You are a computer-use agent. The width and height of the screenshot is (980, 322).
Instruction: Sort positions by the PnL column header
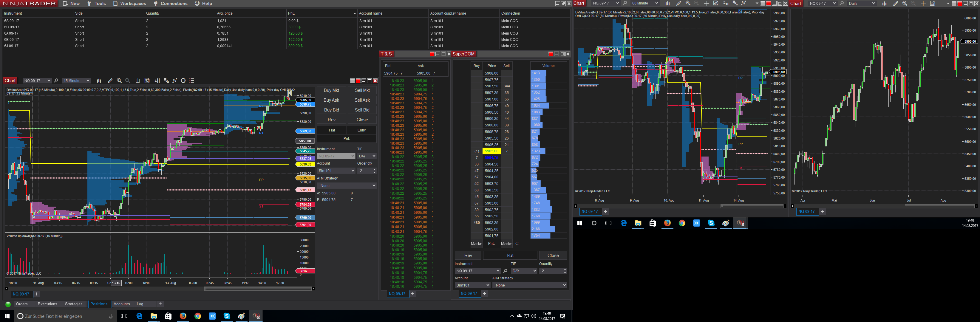321,13
